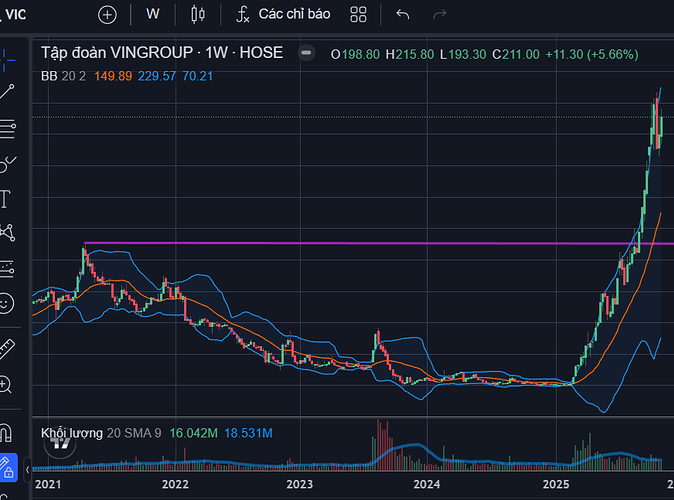Viewport: 674px width, 500px height.
Task: Collapse the left drawing toolbar arrow
Action: [x=27, y=466]
